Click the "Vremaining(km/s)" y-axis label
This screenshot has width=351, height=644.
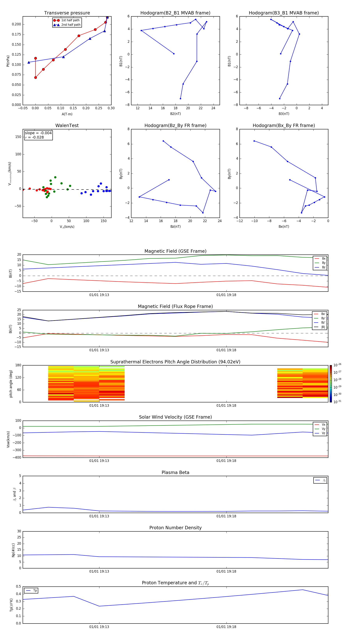10,173
